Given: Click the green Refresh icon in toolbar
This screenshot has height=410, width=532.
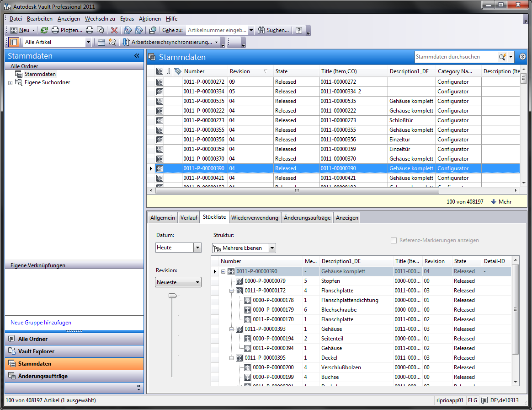Looking at the screenshot, I should 44,30.
